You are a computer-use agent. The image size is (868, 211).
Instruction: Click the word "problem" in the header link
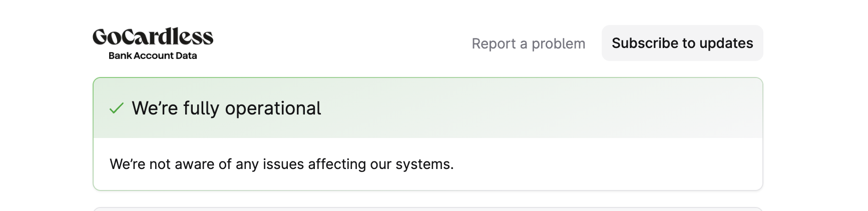click(x=558, y=43)
